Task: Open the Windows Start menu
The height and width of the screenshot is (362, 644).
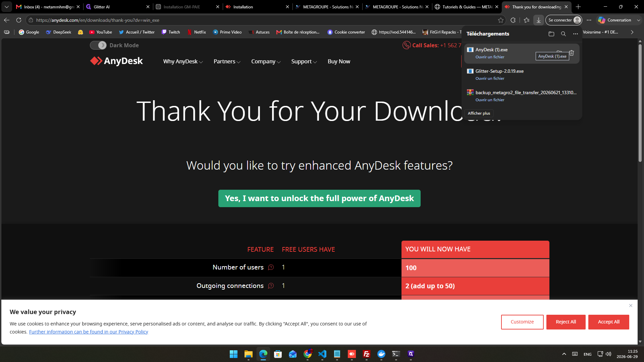Action: coord(233,354)
